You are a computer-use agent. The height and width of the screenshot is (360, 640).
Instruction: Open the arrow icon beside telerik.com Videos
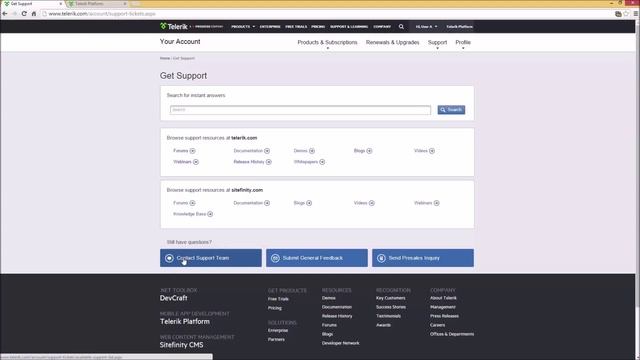tap(432, 151)
